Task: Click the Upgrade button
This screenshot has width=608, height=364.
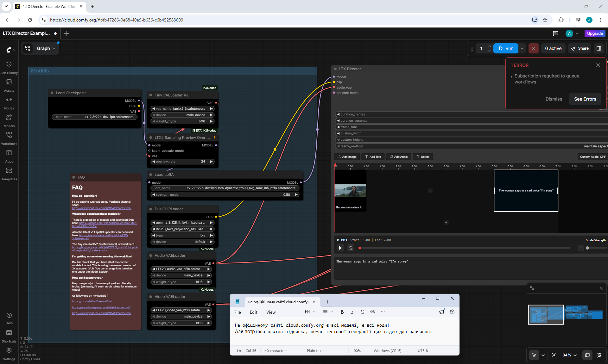Action: point(595,34)
